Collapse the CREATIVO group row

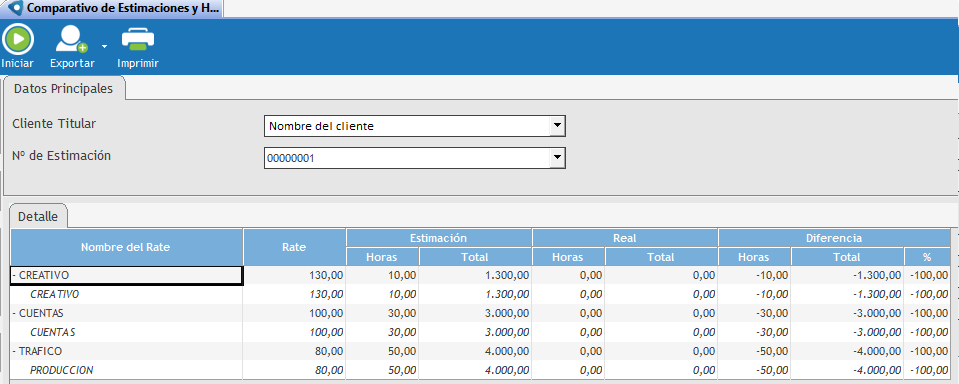pos(14,276)
